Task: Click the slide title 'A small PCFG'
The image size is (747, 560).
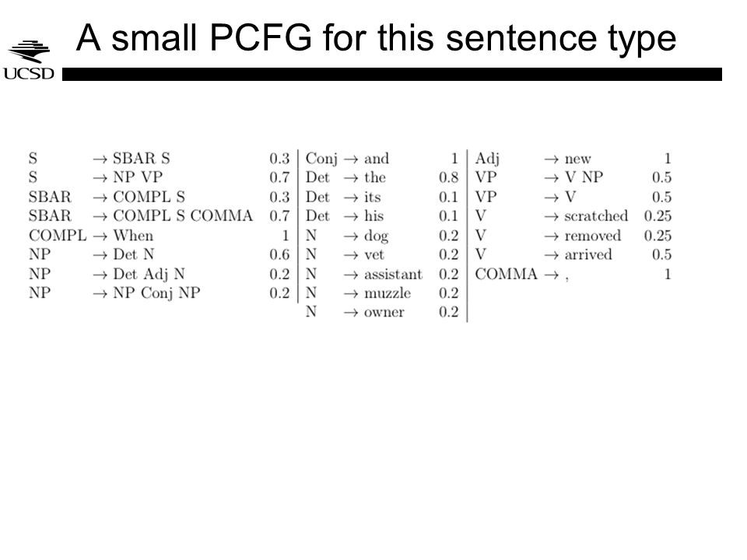Action: click(194, 37)
